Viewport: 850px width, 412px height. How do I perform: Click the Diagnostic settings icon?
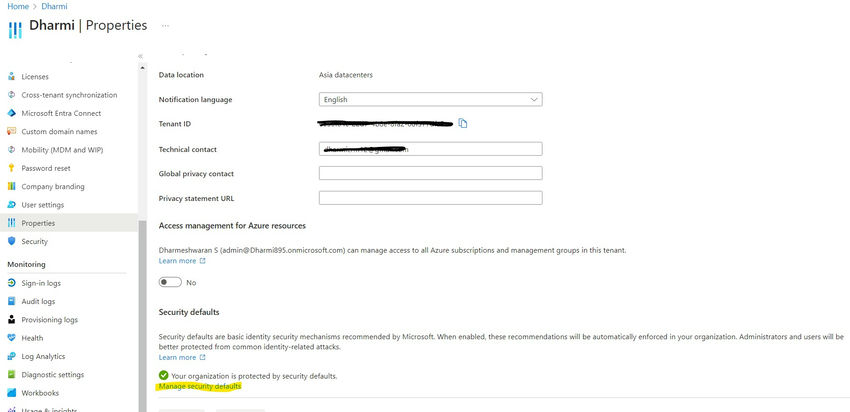pyautogui.click(x=11, y=375)
